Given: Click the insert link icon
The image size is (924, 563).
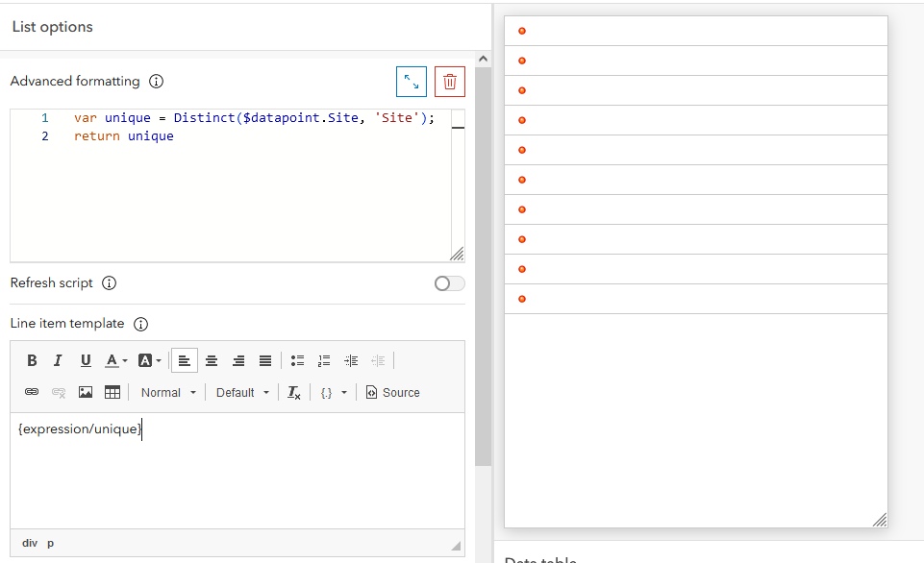Looking at the screenshot, I should [x=32, y=392].
